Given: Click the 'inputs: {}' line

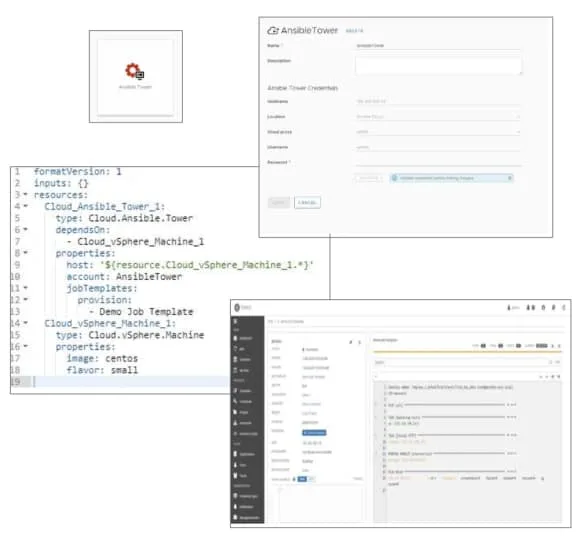Looking at the screenshot, I should click(x=61, y=183).
